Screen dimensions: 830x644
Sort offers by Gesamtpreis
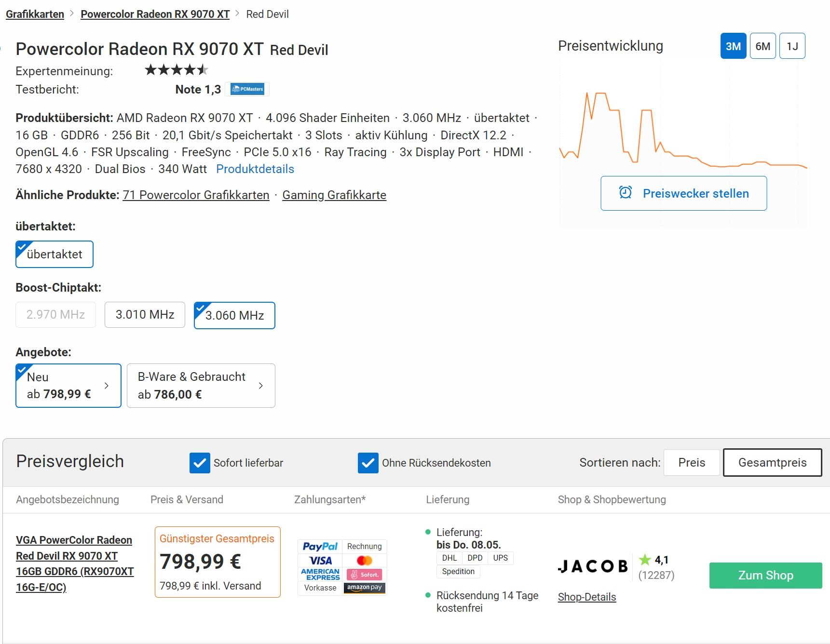click(773, 463)
